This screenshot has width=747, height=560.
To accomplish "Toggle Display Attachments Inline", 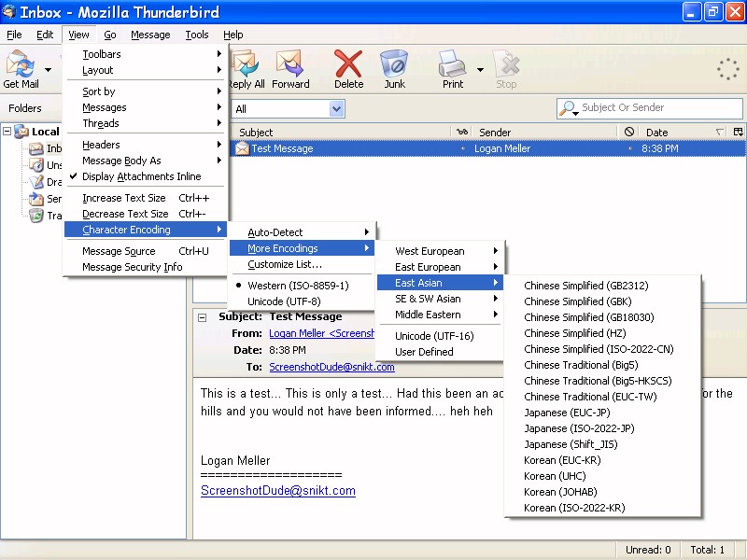I will pos(147,176).
